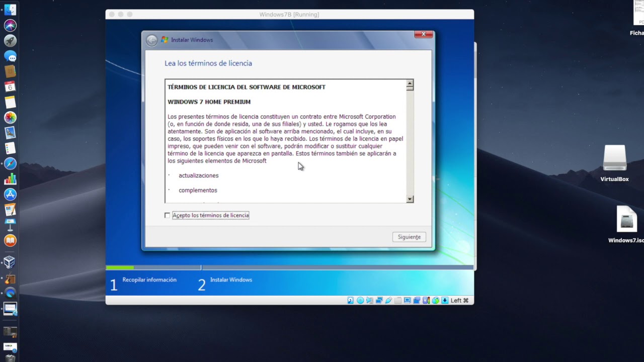Open Numbers chart icon in Dock
Screen dimensions: 644x362
pos(10,179)
